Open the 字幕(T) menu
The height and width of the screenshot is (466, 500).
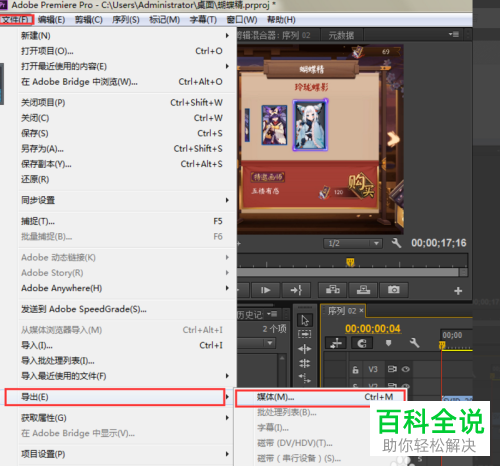click(x=203, y=20)
